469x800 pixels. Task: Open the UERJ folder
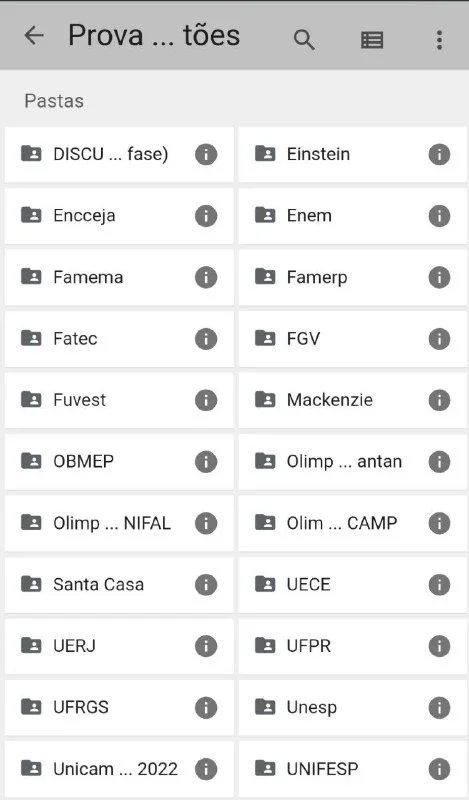coord(119,646)
